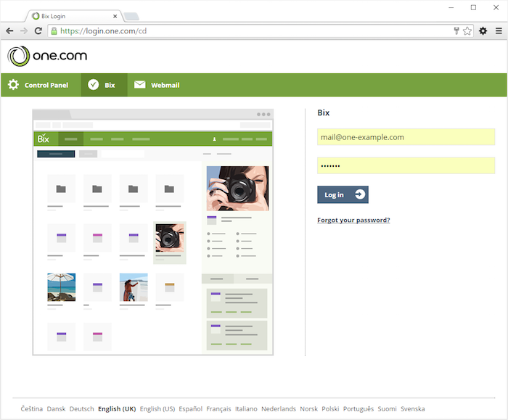Click the one.com logo
The width and height of the screenshot is (508, 420).
pos(47,56)
